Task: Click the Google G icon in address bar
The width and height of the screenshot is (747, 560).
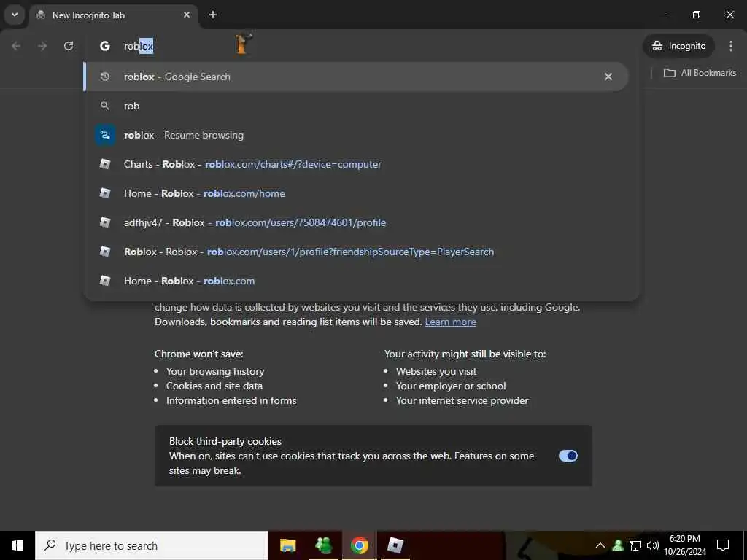Action: point(105,46)
